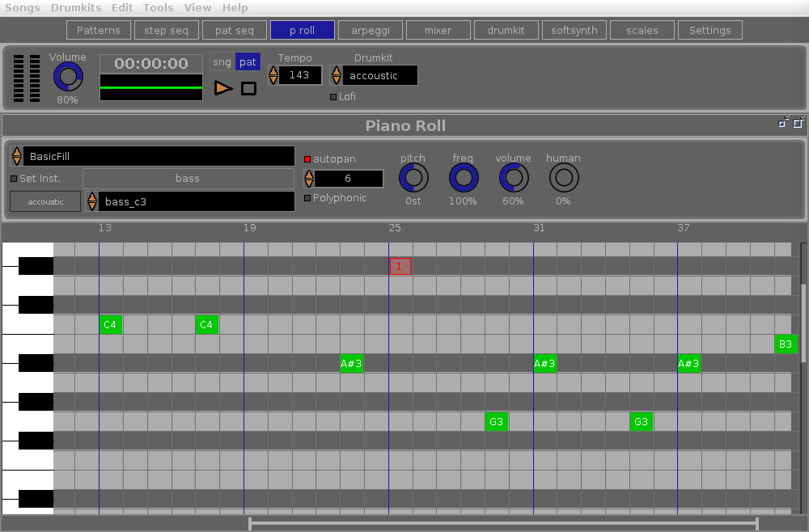The height and width of the screenshot is (532, 809).
Task: Switch pattern with BasicFill selector arrows
Action: click(x=17, y=156)
